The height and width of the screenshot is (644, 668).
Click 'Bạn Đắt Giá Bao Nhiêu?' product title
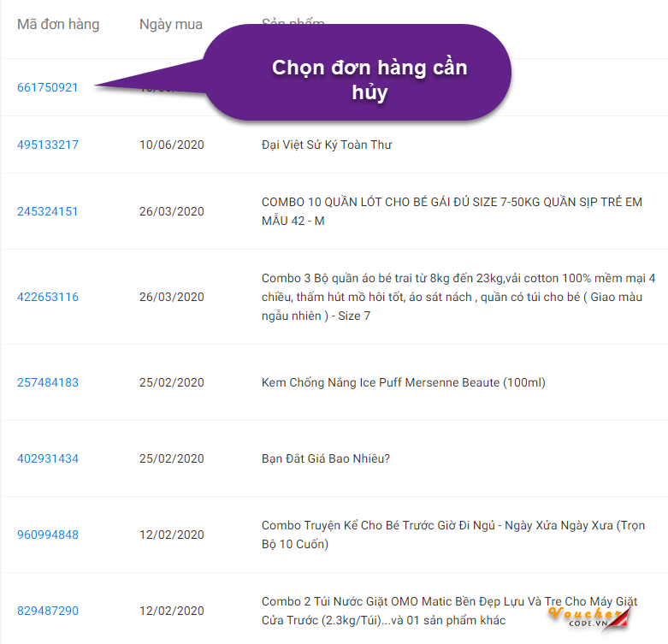(326, 458)
